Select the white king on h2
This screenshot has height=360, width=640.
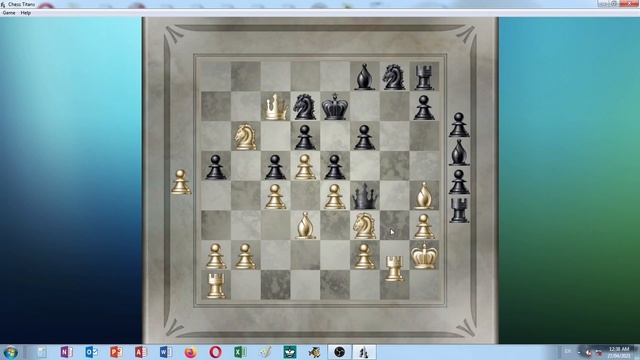pos(424,256)
